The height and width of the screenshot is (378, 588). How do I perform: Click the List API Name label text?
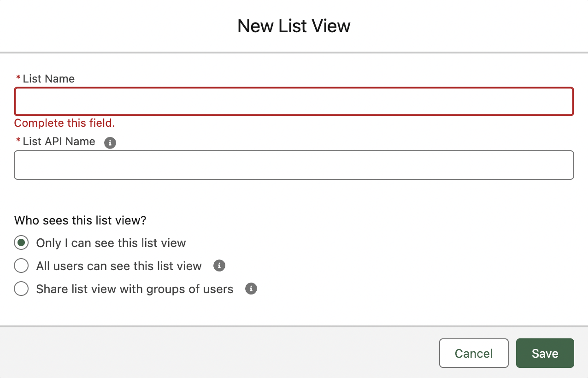point(59,142)
